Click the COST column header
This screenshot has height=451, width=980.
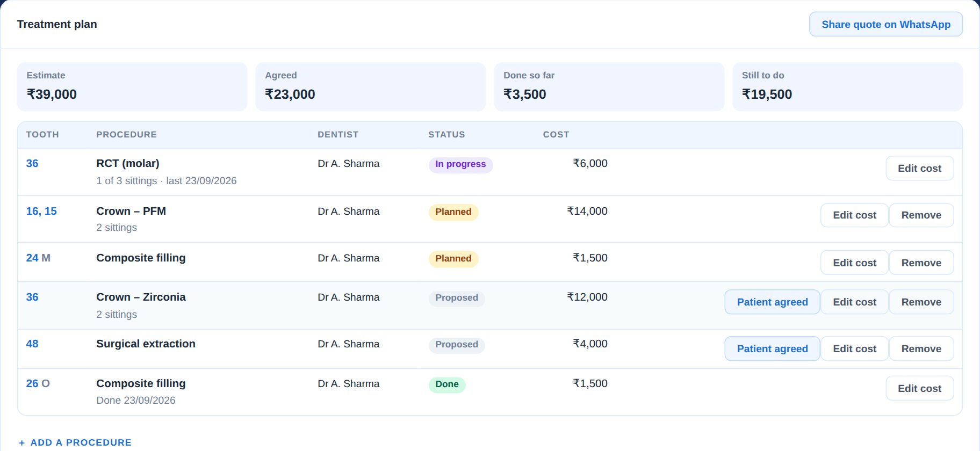[x=556, y=135]
